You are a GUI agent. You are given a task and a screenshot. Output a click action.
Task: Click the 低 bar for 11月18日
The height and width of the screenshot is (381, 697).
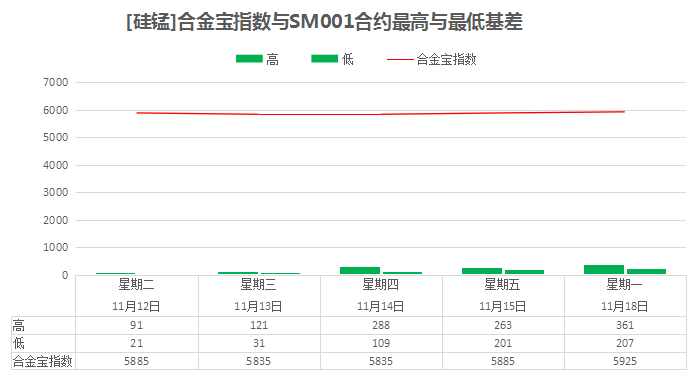click(646, 271)
